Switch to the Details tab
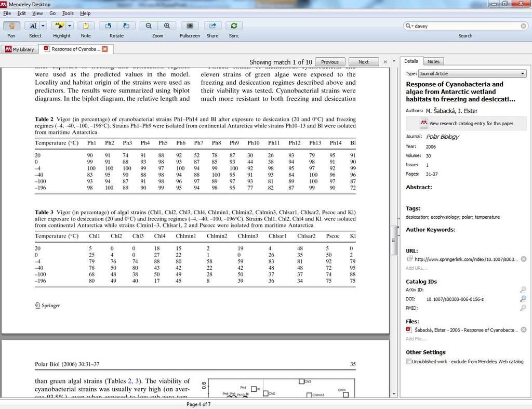This screenshot has height=409, width=532. coord(411,61)
